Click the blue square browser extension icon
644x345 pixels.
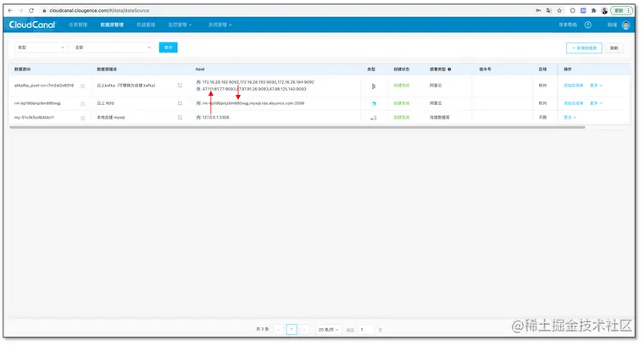click(583, 11)
